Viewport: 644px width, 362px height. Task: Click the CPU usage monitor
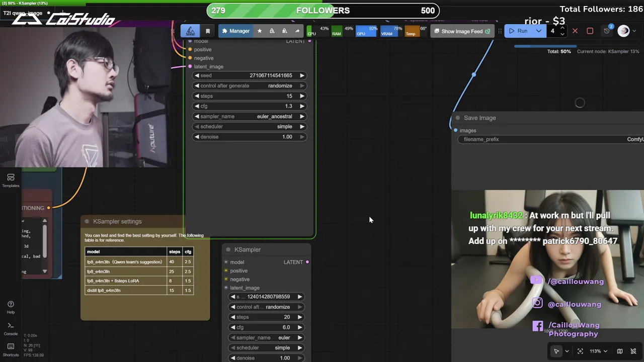click(x=318, y=31)
